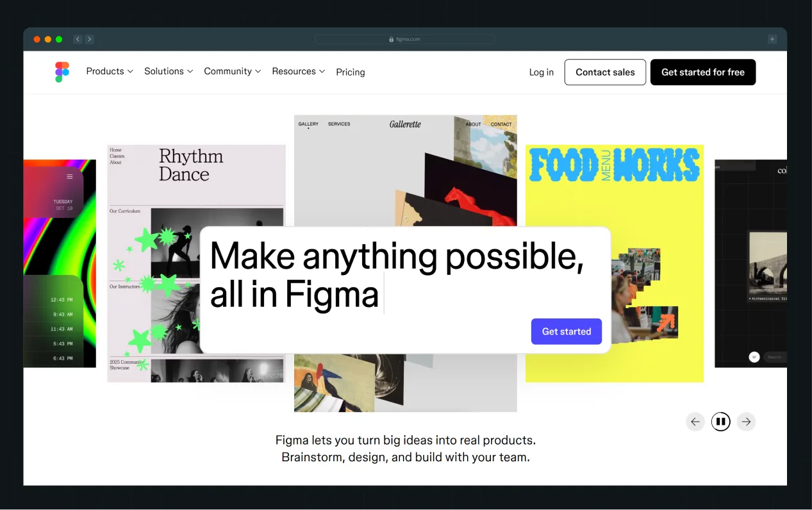Viewport: 812px width, 510px height.
Task: Click CONTACT in Gallerette mockup
Action: click(x=501, y=124)
